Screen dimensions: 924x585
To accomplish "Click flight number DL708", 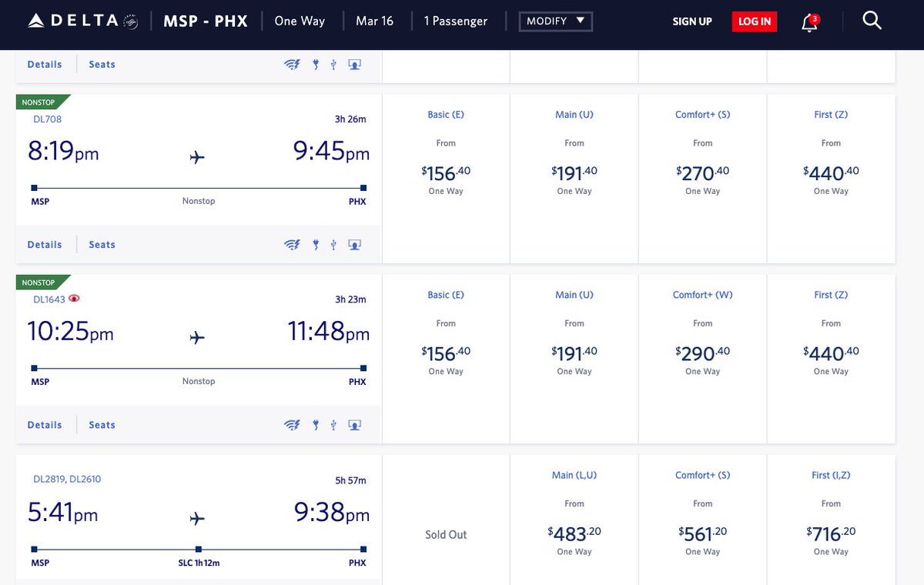I will pos(47,119).
